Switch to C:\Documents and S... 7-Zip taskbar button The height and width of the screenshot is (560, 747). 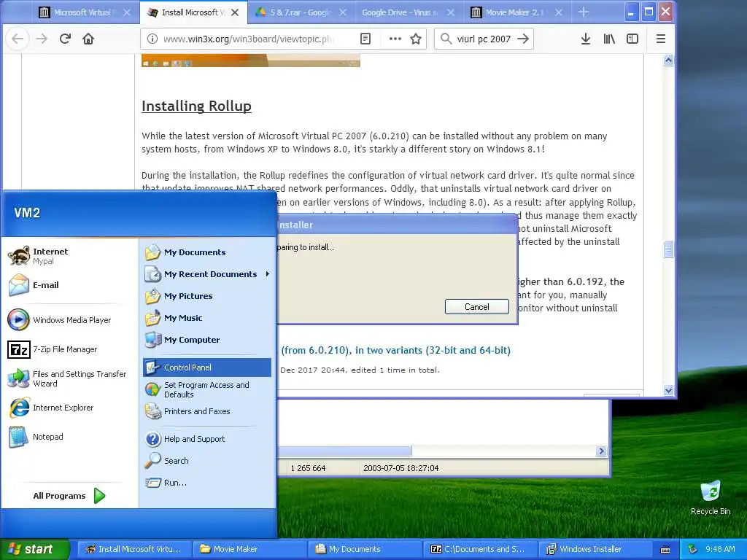click(480, 549)
